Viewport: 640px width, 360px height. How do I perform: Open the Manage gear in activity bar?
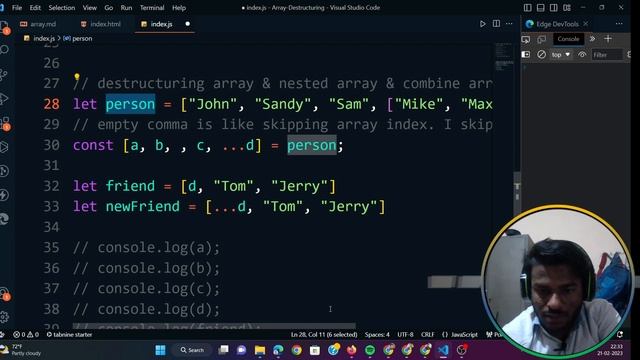coord(4,317)
